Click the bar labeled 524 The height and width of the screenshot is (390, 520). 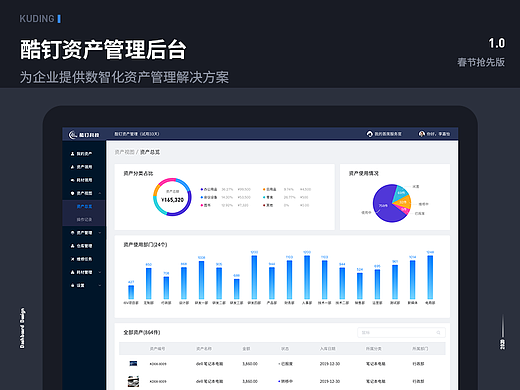pyautogui.click(x=360, y=286)
